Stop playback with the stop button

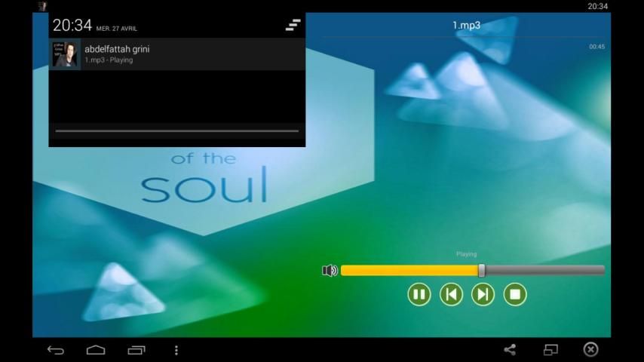(515, 294)
